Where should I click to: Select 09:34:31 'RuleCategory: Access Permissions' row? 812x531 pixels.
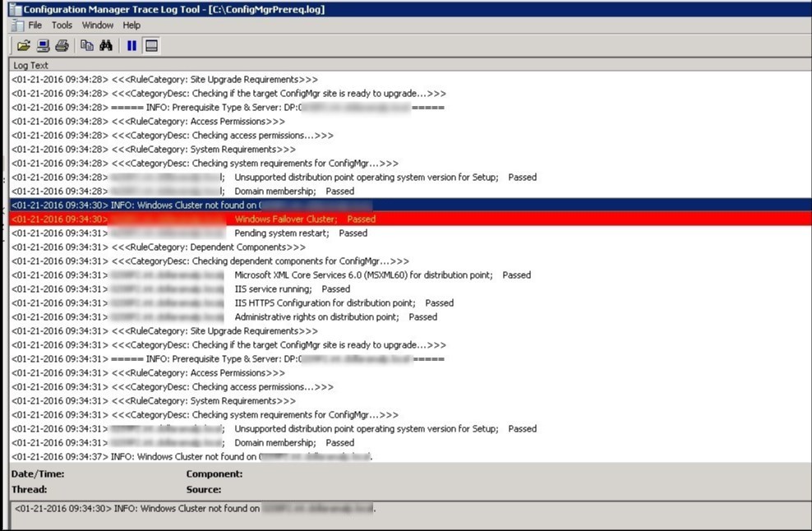pos(410,373)
